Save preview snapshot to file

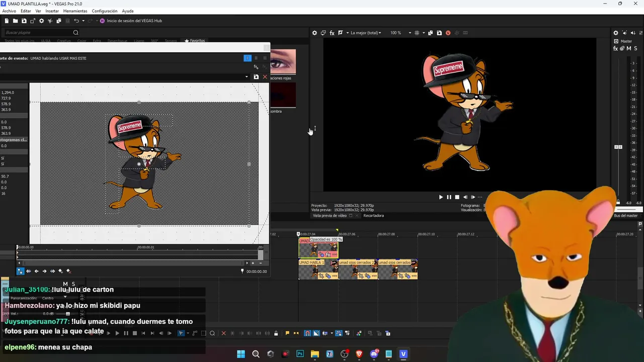pyautogui.click(x=439, y=33)
